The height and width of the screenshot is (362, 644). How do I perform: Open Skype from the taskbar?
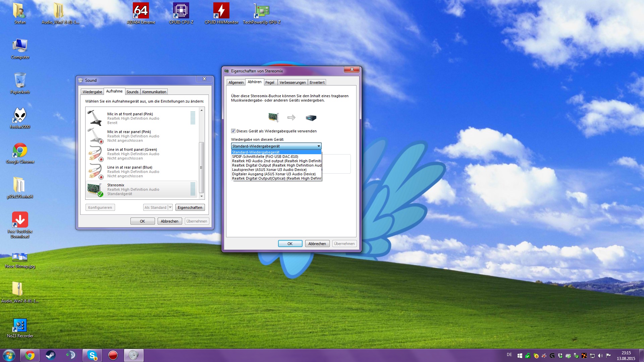coord(92,355)
